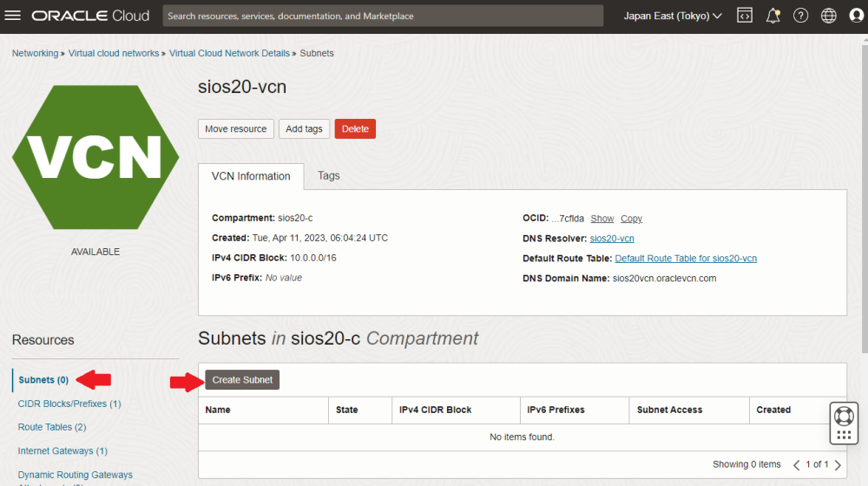
Task: Click the Add tags button
Action: coord(304,129)
